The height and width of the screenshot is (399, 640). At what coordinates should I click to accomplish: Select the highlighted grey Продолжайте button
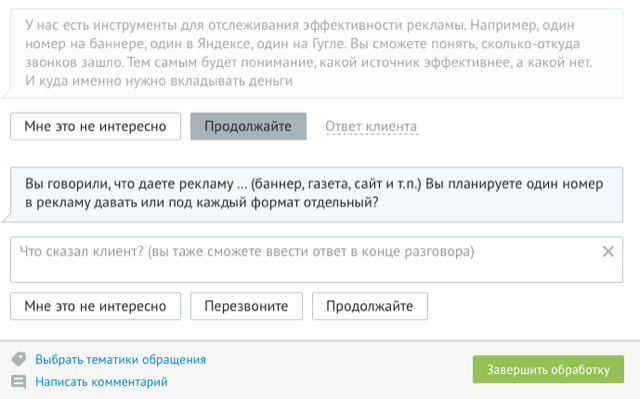pyautogui.click(x=248, y=126)
